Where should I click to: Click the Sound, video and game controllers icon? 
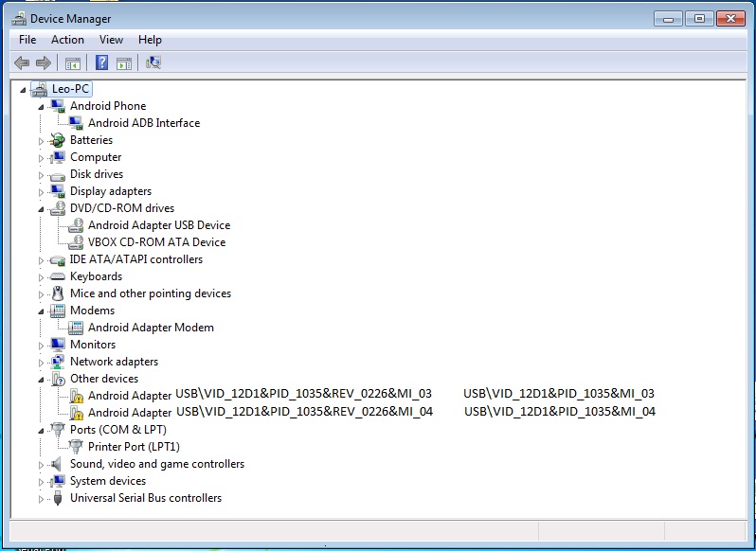coord(57,464)
